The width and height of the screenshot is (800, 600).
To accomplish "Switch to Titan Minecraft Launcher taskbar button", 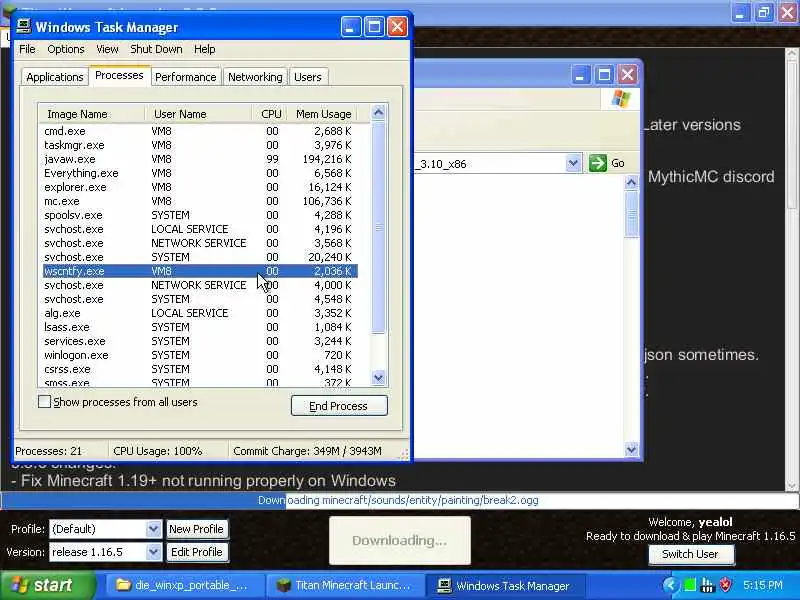I will click(x=344, y=585).
